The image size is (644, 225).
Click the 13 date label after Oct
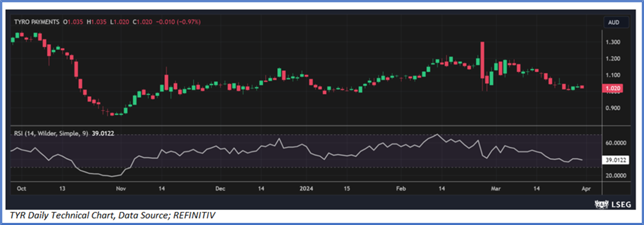tap(63, 189)
